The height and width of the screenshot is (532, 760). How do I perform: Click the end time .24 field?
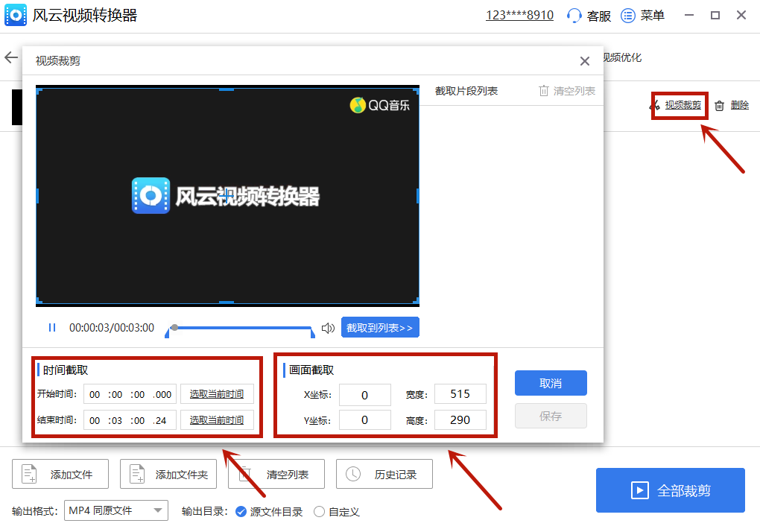coord(160,420)
